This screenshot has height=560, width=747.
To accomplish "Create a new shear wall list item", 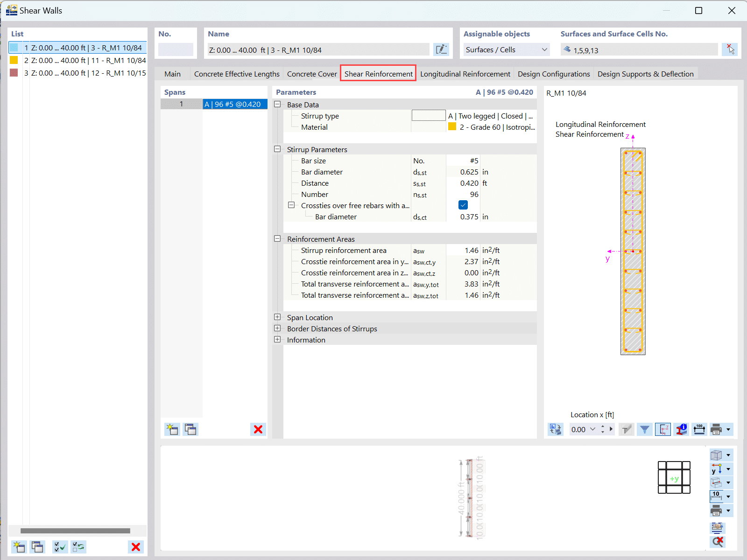I will pos(19,546).
